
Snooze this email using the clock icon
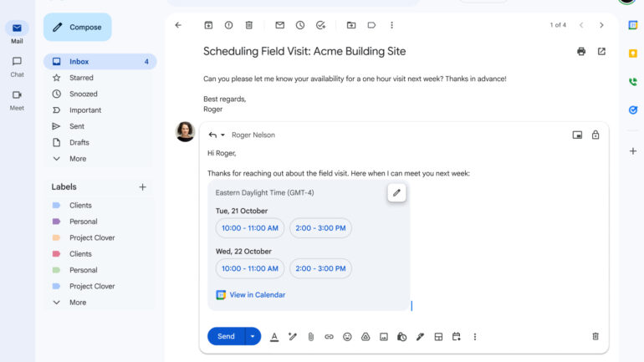300,25
